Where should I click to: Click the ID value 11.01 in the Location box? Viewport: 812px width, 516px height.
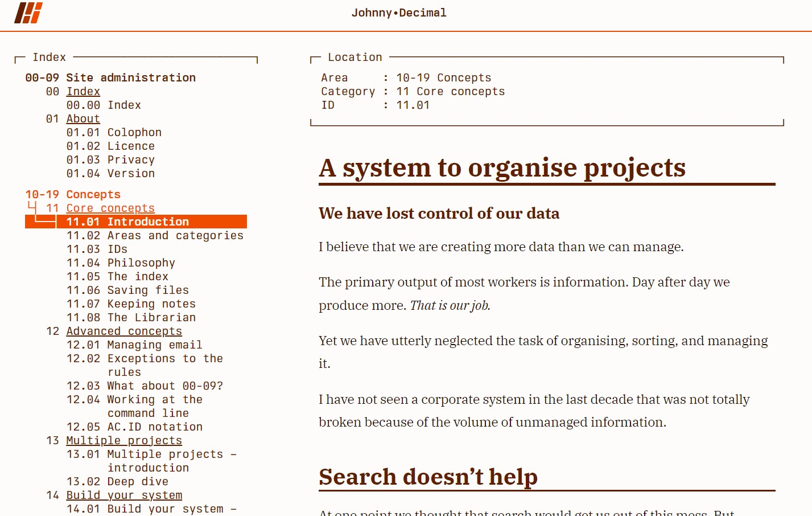(x=413, y=105)
